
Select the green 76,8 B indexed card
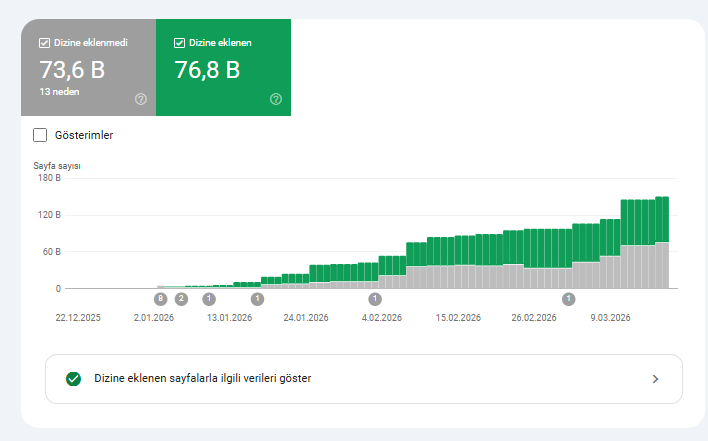coord(224,67)
